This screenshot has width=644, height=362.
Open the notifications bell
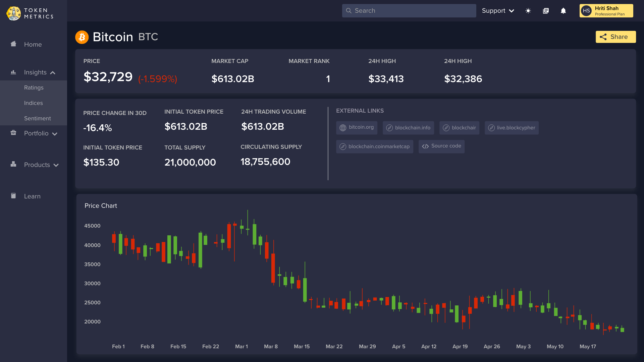tap(563, 11)
